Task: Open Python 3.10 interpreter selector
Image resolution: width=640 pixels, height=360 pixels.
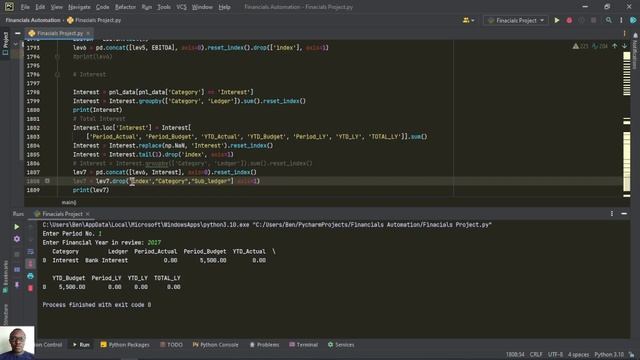Action: [609, 354]
